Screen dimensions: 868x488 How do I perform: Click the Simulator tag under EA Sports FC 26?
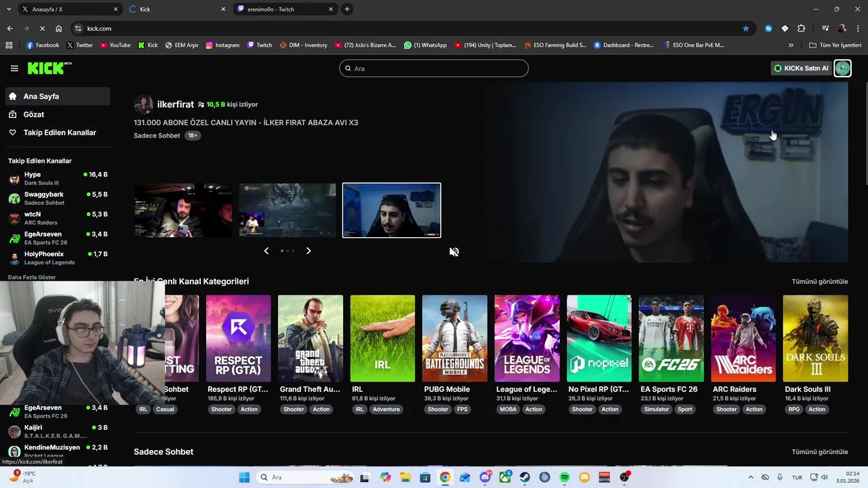[656, 409]
